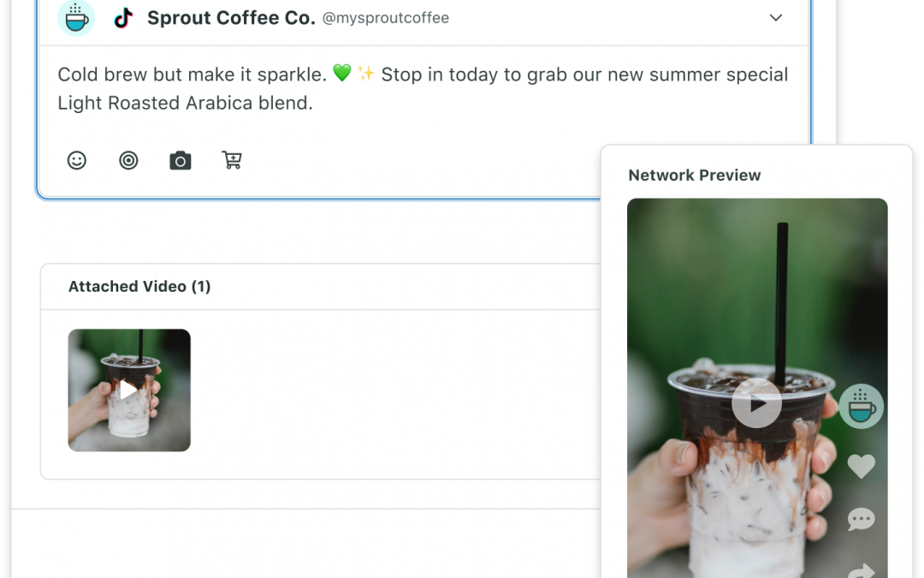Play the attached video thumbnail
The image size is (924, 578).
[129, 390]
